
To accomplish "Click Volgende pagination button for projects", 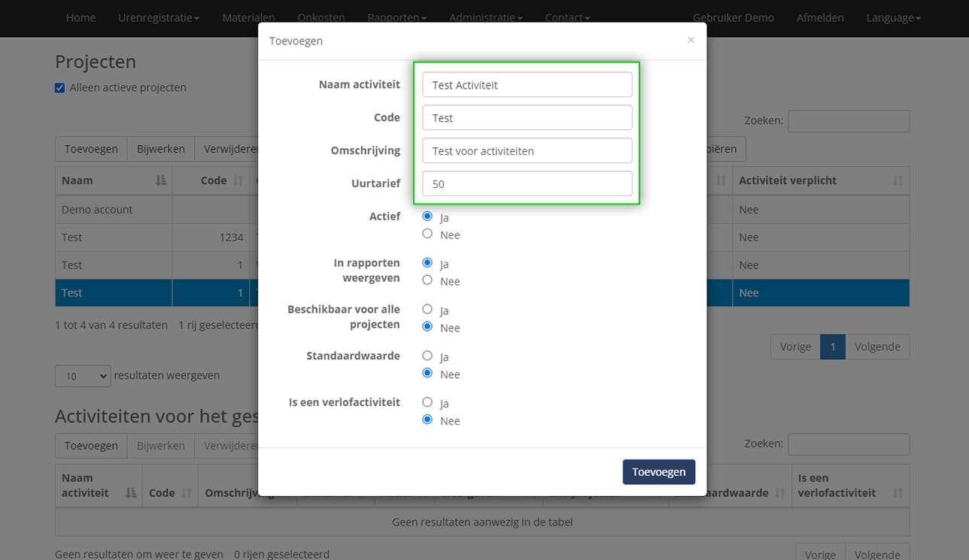I will [877, 347].
